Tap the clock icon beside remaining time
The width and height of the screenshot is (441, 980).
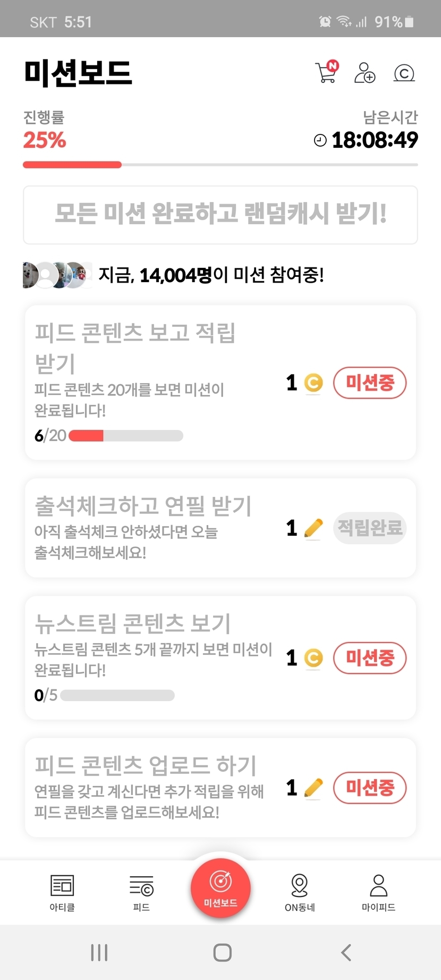[x=320, y=140]
